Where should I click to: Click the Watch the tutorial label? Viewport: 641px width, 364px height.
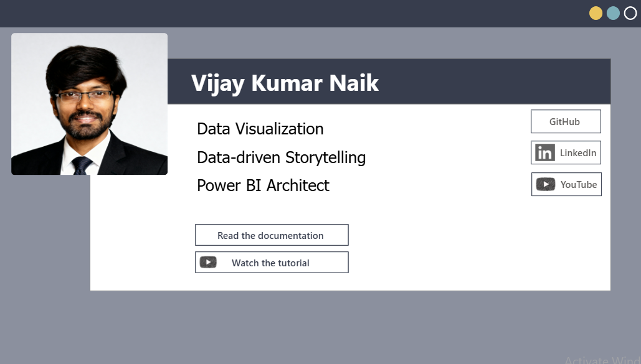coord(270,263)
